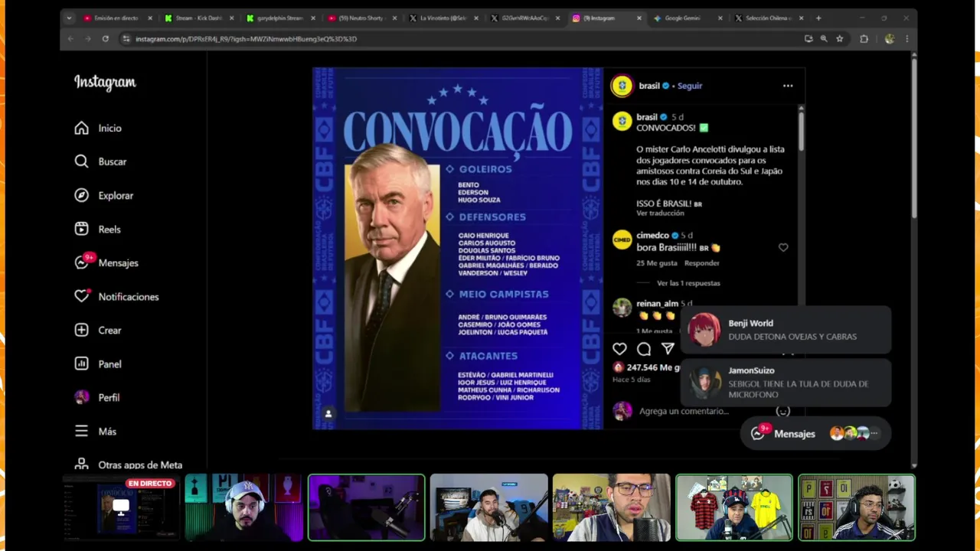
Task: Show tagged people icon on post image
Action: [x=328, y=413]
